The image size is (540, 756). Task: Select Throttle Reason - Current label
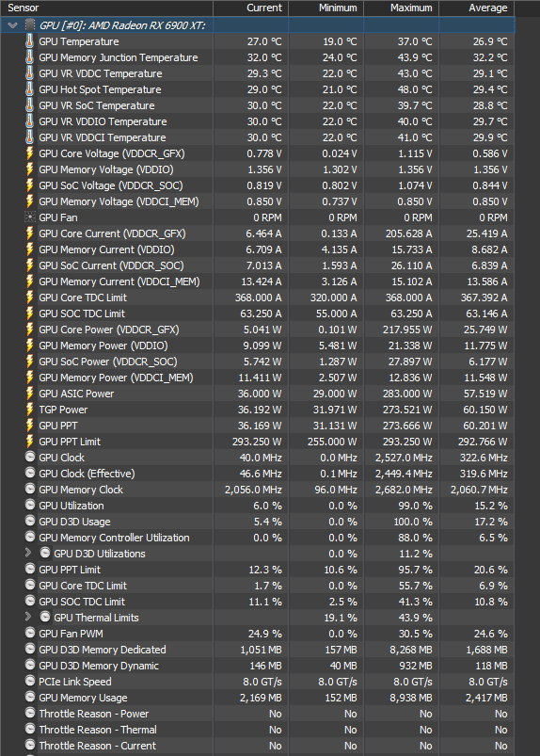tap(97, 746)
